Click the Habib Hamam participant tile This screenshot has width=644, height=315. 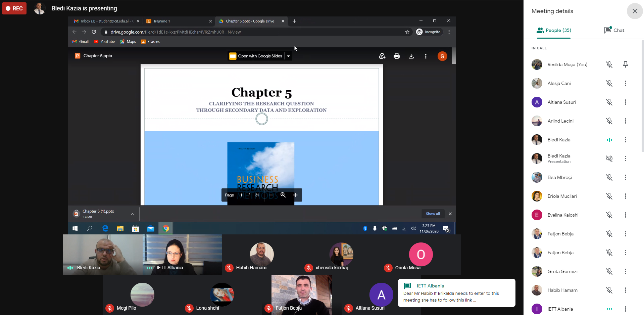point(261,255)
